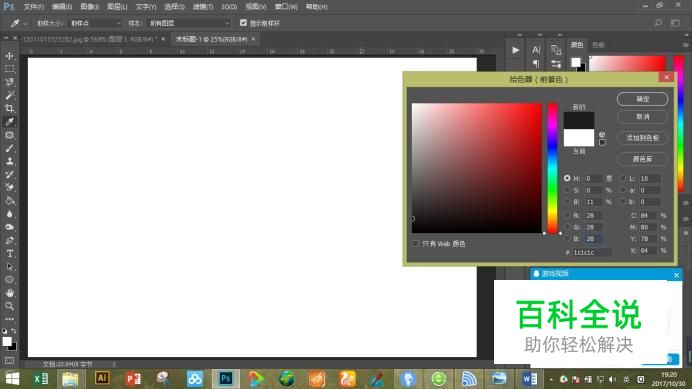Viewport: 692px width, 389px height.
Task: Select the Lasso tool
Action: pyautogui.click(x=9, y=82)
